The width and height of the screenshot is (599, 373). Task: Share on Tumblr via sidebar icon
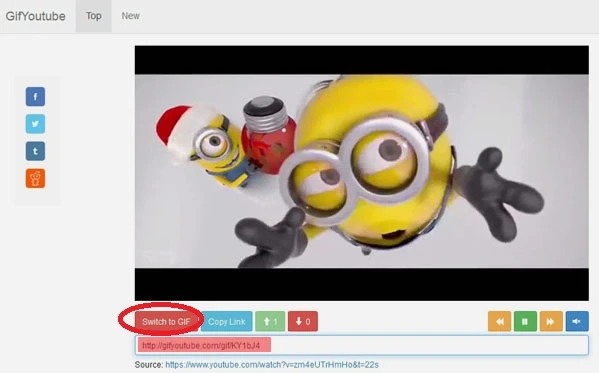35,151
